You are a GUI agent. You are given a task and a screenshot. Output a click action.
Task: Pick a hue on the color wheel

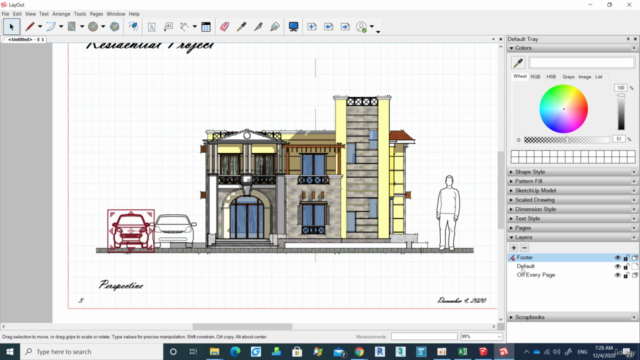(x=564, y=109)
